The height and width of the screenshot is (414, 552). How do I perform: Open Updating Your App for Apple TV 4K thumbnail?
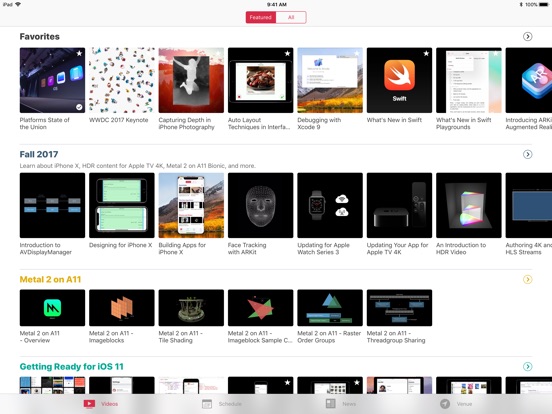click(399, 205)
